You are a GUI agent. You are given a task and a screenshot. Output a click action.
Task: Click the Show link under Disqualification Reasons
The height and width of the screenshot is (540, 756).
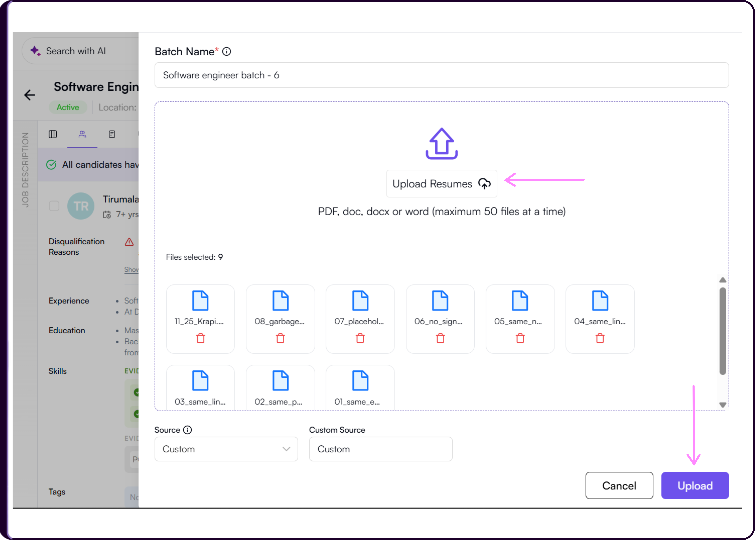click(132, 270)
